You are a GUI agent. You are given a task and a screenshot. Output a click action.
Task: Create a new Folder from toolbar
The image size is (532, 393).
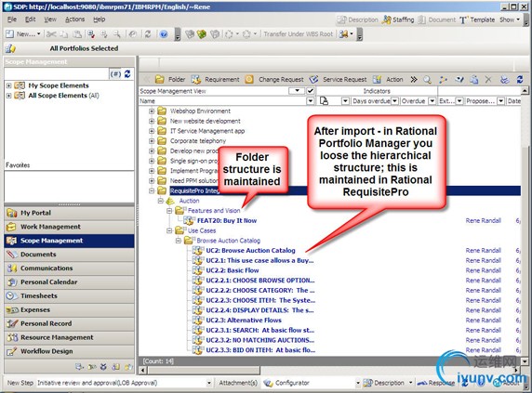(170, 79)
